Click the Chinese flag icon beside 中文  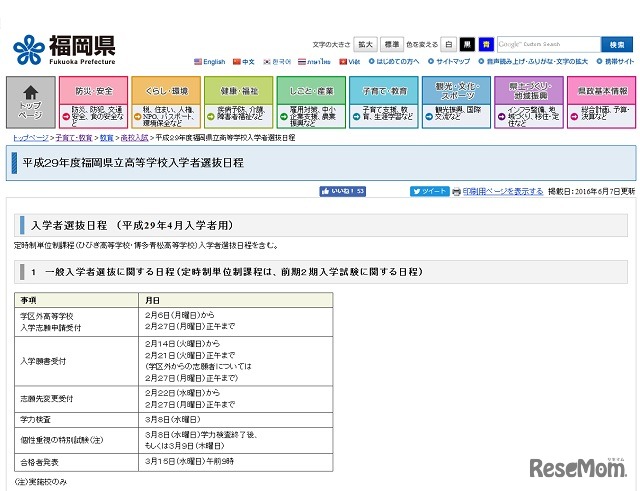[x=237, y=62]
